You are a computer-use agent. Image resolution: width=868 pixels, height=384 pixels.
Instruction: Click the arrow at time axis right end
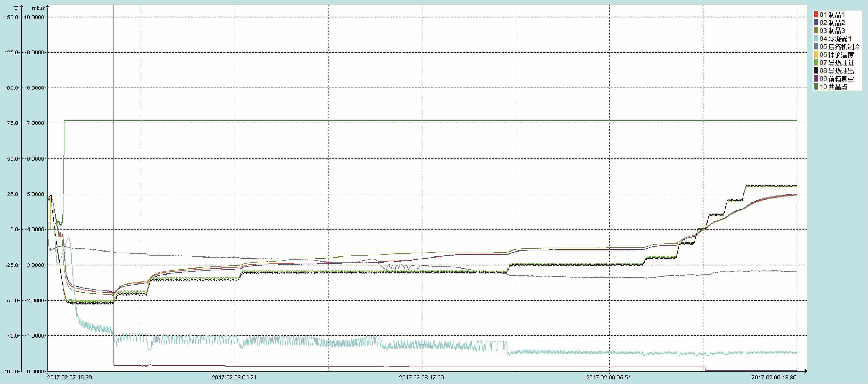[x=805, y=371]
